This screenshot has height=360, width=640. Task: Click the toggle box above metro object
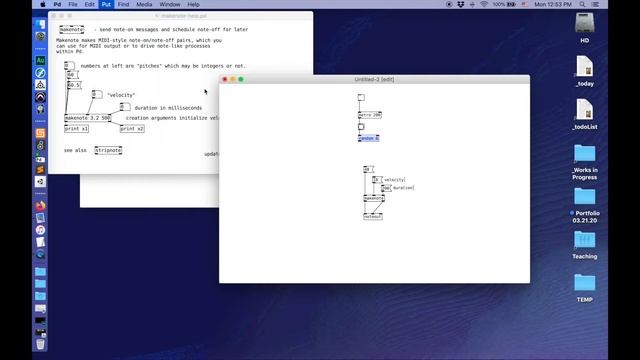tap(361, 98)
